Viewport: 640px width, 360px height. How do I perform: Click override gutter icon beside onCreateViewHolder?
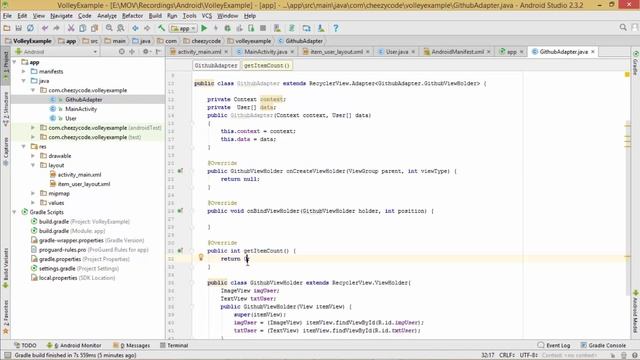pos(180,171)
